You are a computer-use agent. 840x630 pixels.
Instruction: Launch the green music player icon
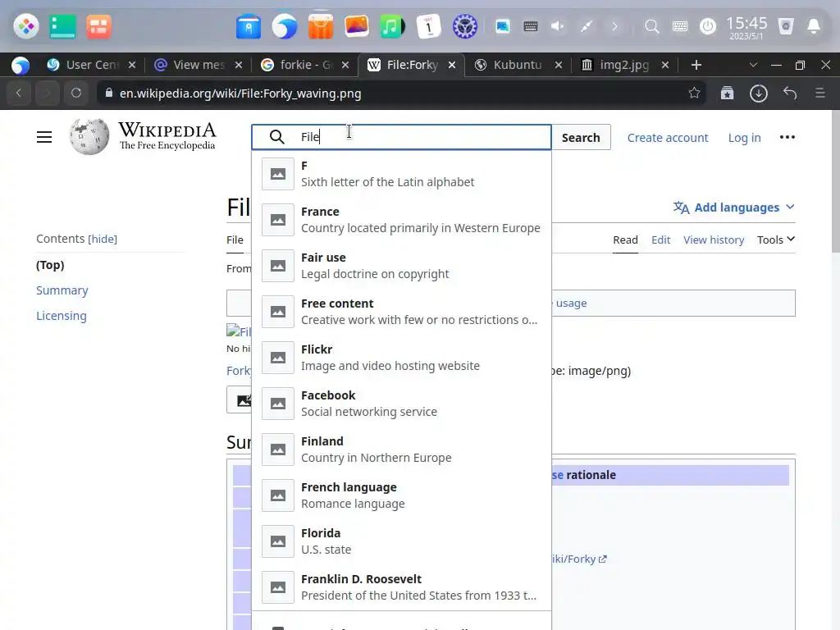click(392, 26)
